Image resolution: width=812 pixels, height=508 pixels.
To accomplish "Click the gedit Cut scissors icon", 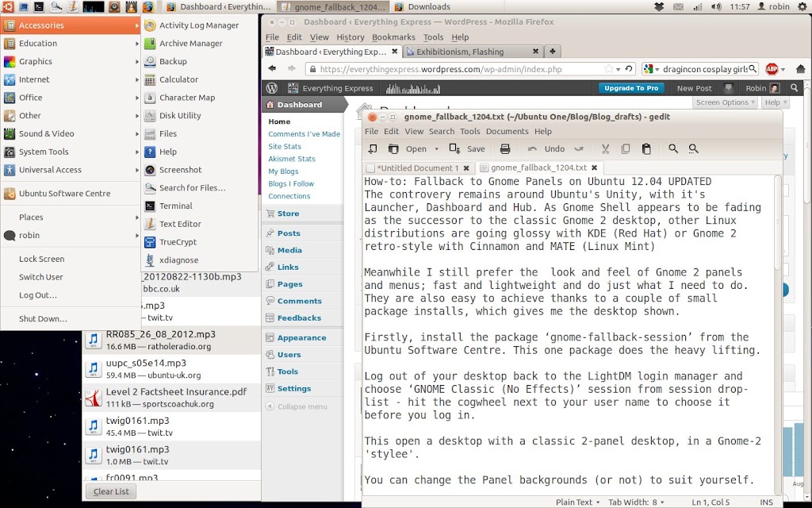I will point(605,148).
